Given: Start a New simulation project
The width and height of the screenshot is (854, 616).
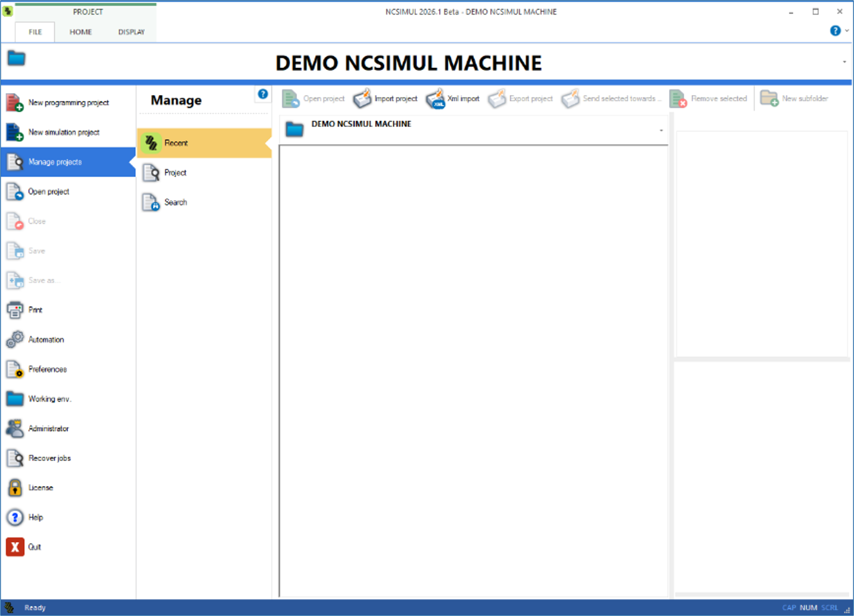Looking at the screenshot, I should (68, 132).
